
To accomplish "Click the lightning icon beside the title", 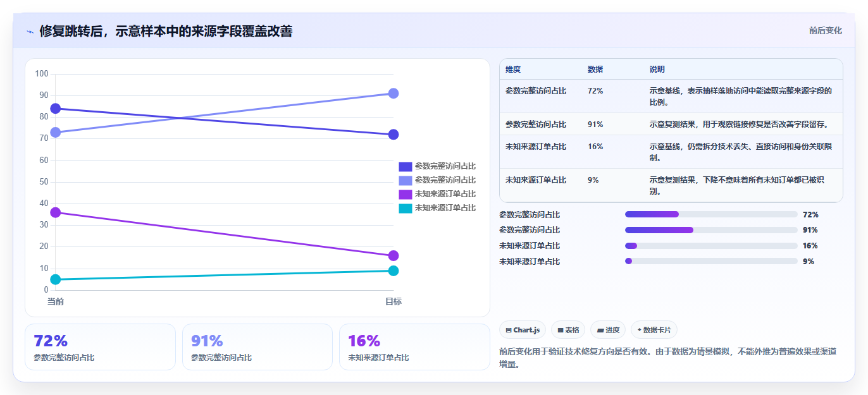I will coord(30,32).
